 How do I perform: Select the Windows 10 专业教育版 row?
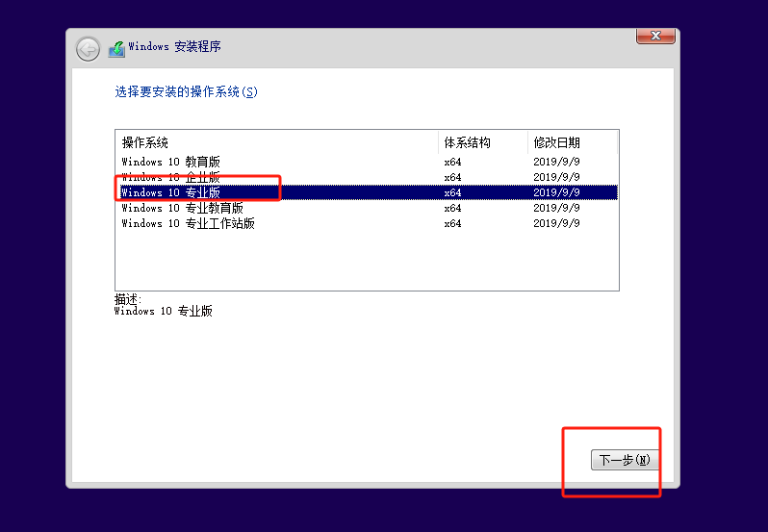point(367,208)
